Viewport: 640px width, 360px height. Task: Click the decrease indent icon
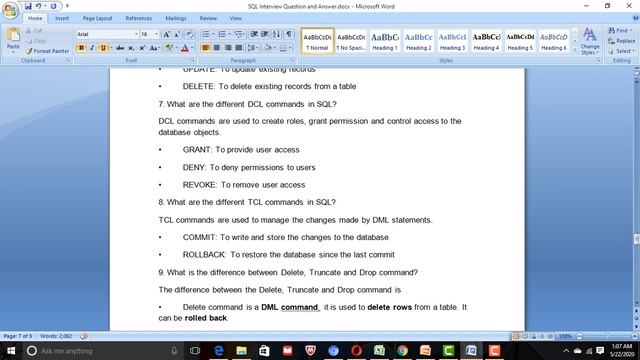(x=254, y=34)
